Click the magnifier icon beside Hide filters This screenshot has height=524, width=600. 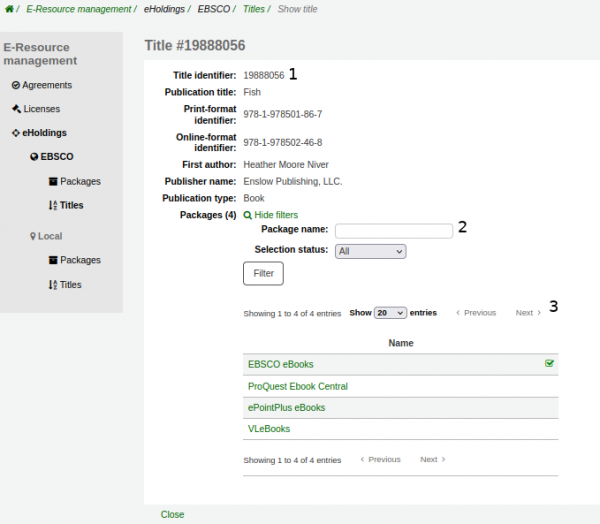[248, 215]
